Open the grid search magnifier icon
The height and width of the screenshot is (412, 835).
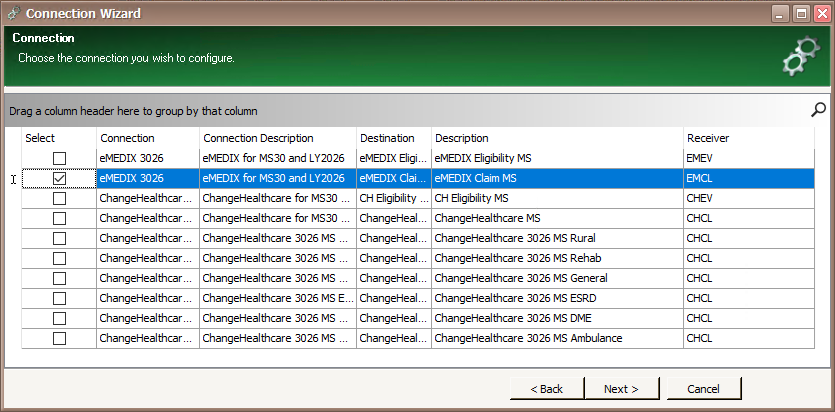tap(818, 110)
